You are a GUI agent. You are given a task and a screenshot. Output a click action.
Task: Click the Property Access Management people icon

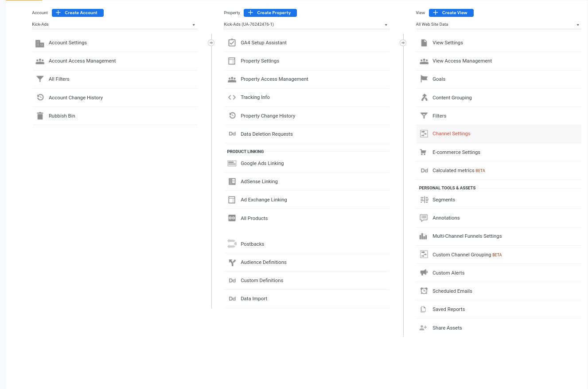click(232, 79)
